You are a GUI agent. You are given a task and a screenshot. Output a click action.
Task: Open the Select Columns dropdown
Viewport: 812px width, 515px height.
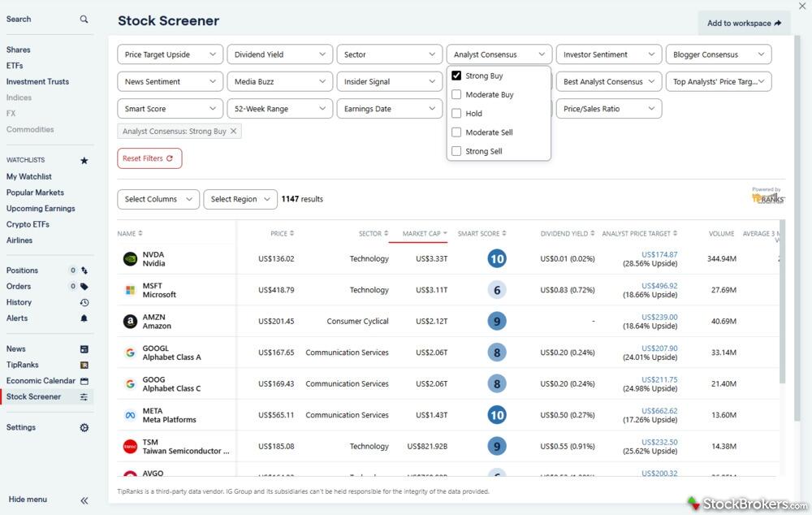pos(158,199)
